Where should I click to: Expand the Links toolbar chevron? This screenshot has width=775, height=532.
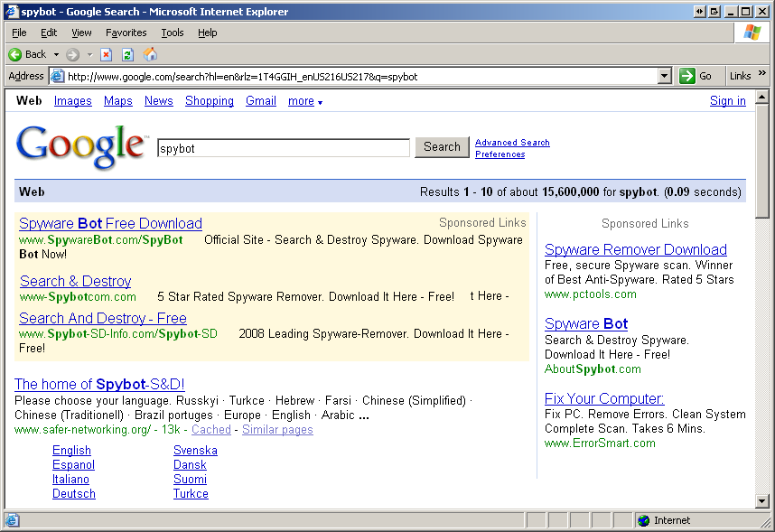click(762, 73)
